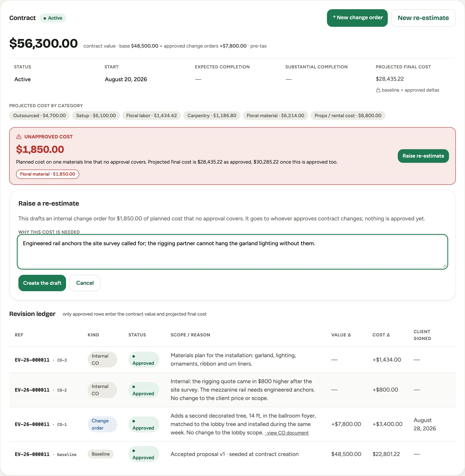The height and width of the screenshot is (476, 465).
Task: Open the view CO document link
Action: point(287,433)
